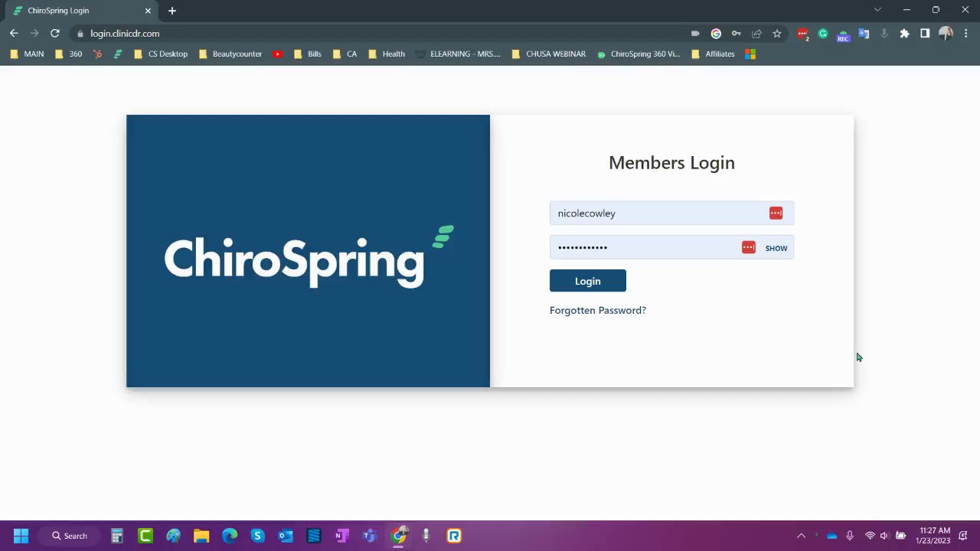Open Wi-Fi network settings in tray

click(x=870, y=536)
